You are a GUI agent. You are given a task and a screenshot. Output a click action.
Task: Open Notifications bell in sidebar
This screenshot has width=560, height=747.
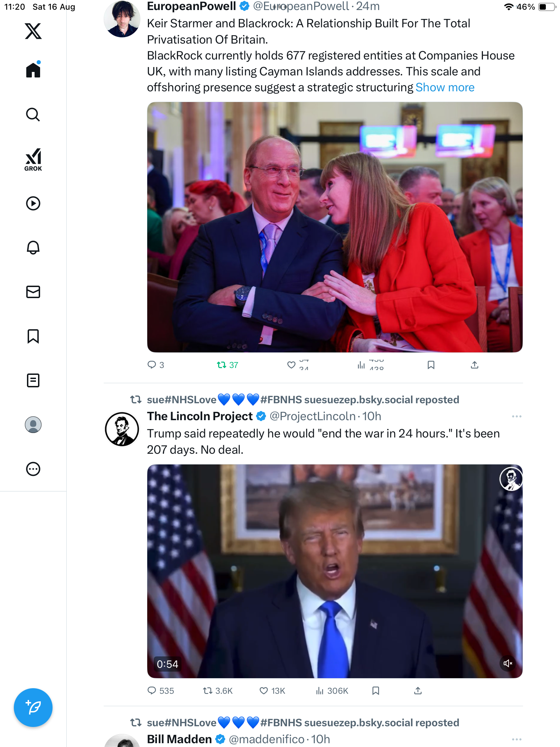pos(33,248)
